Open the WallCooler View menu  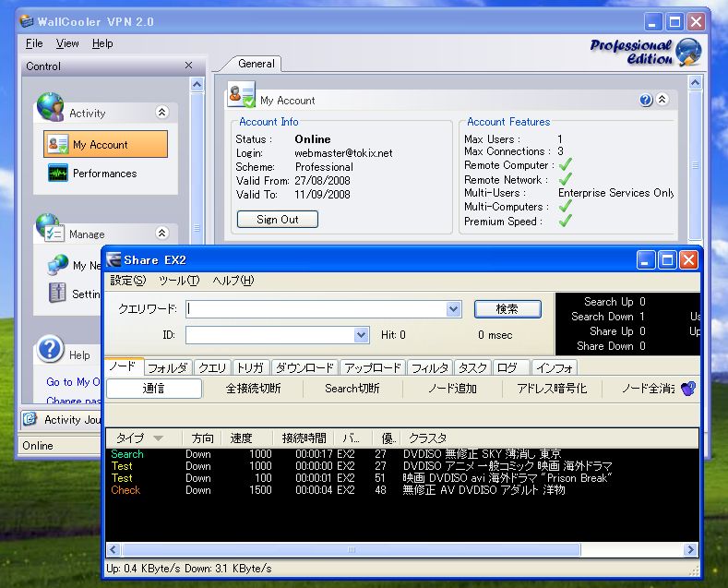tap(67, 43)
